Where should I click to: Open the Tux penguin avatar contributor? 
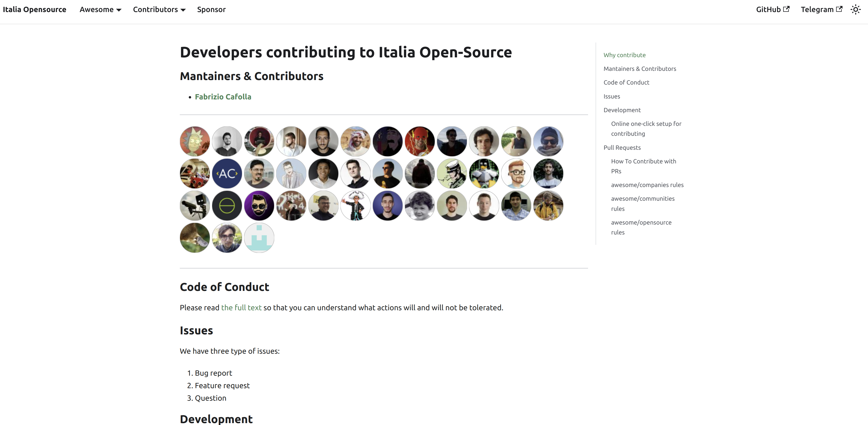(484, 174)
